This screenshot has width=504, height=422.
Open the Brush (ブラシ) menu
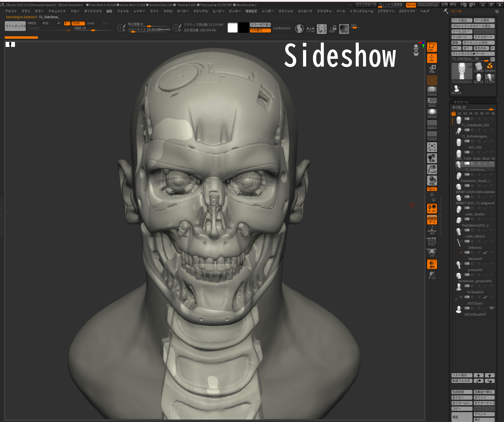point(26,11)
